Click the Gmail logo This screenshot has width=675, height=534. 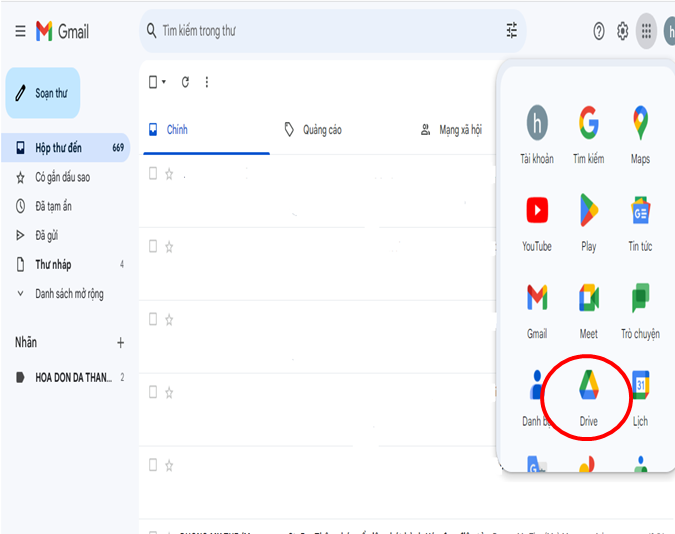point(62,31)
